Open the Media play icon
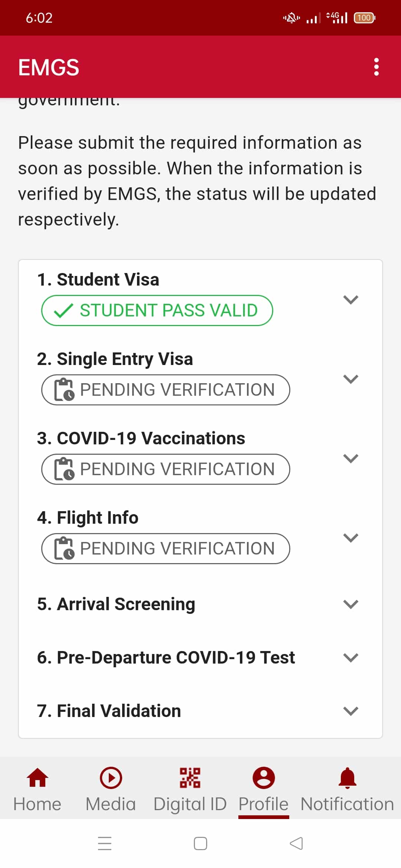 point(111,777)
